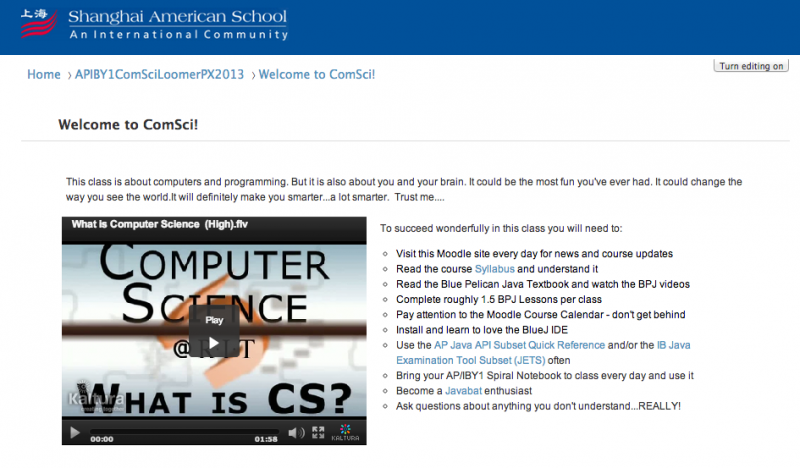Viewport: 800px width, 468px height.
Task: Click "To succeed wonderfully in this class" line
Action: [x=501, y=228]
